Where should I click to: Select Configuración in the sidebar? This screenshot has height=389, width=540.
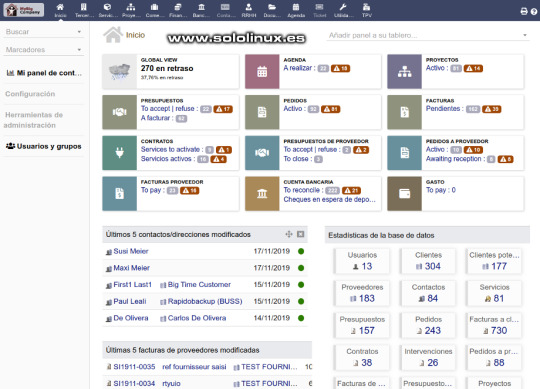(30, 94)
